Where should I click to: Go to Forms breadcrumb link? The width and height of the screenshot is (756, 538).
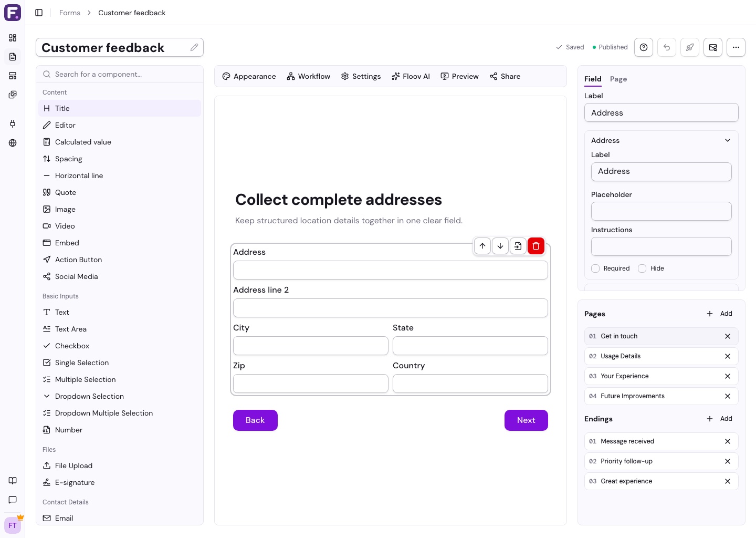pyautogui.click(x=70, y=13)
